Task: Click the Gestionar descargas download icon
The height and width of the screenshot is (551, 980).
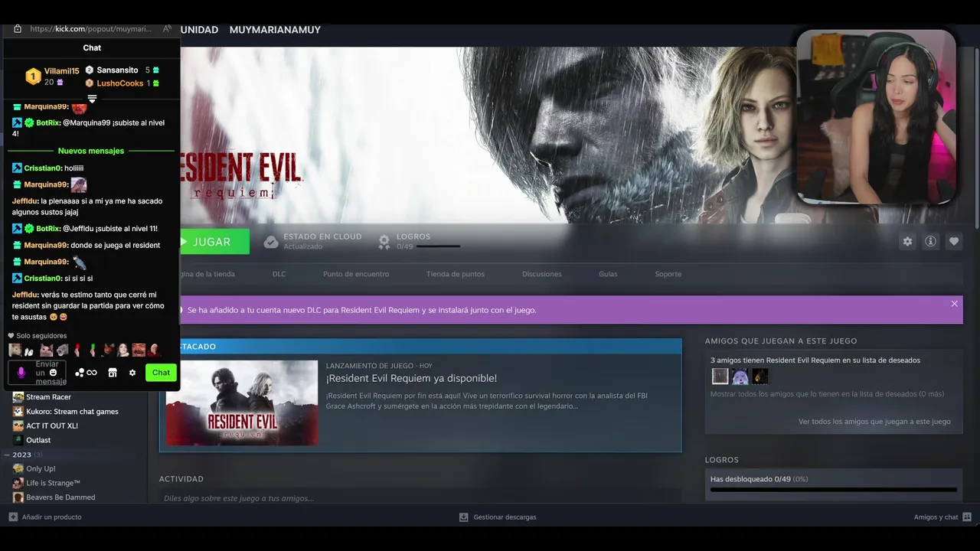Action: [x=463, y=517]
